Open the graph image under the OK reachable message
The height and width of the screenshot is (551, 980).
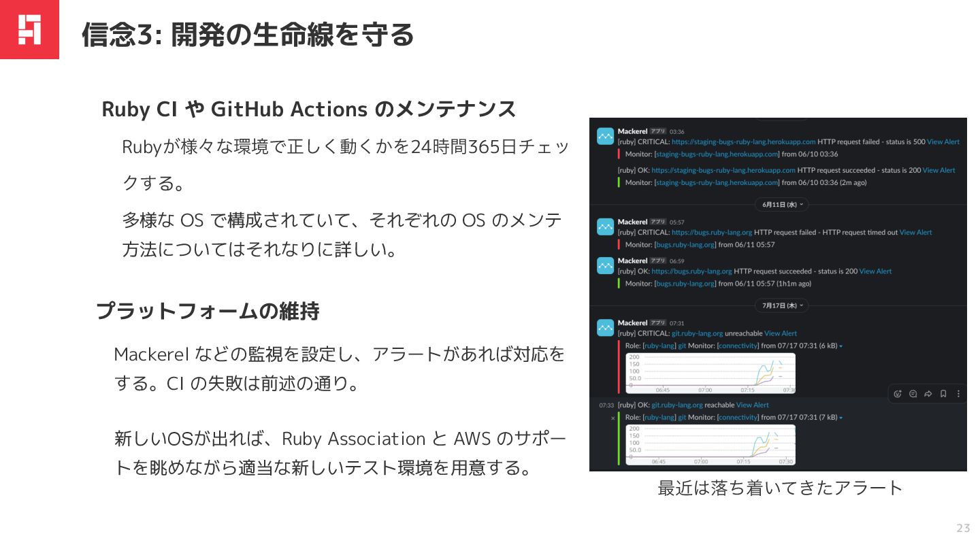click(710, 444)
